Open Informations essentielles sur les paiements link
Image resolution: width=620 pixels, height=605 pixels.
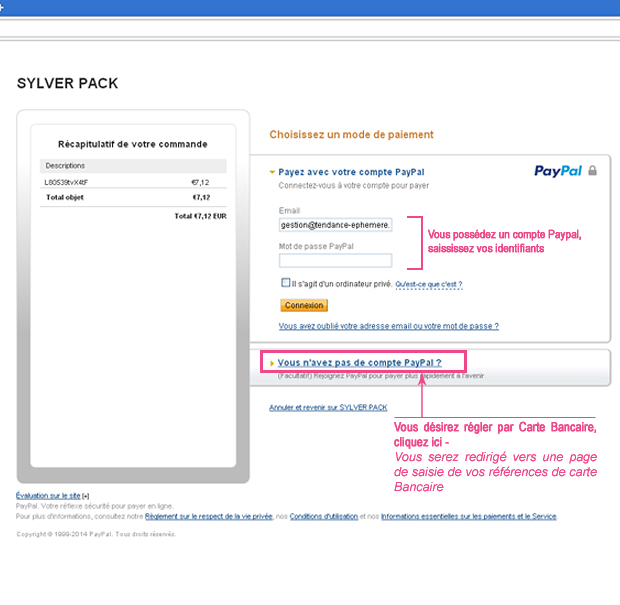coord(469,516)
